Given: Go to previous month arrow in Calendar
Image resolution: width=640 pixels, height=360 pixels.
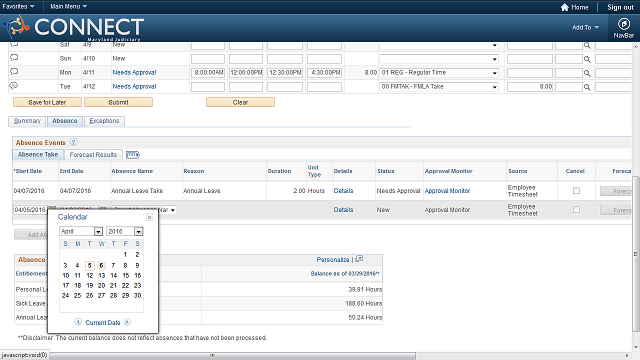Looking at the screenshot, I should 78,322.
